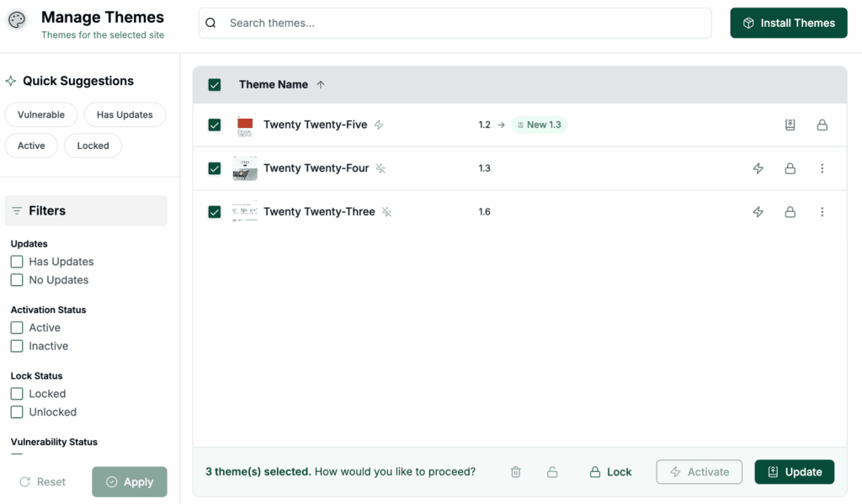Select the Active quick suggestion chip
Screen dimensions: 862x504
coord(31,146)
